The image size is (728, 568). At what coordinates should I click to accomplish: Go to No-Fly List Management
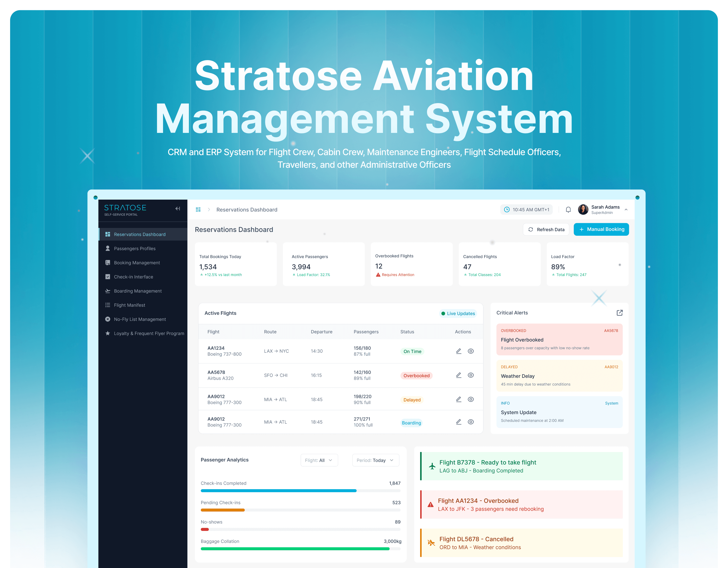pyautogui.click(x=140, y=319)
